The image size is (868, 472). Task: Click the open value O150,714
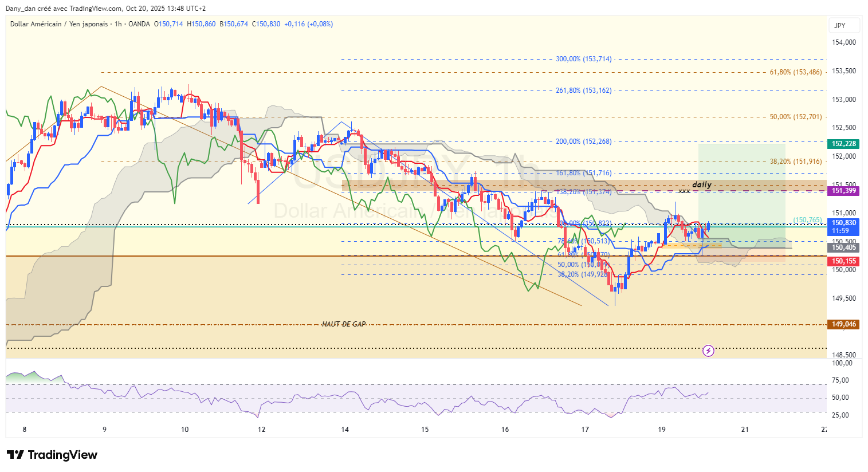click(168, 24)
